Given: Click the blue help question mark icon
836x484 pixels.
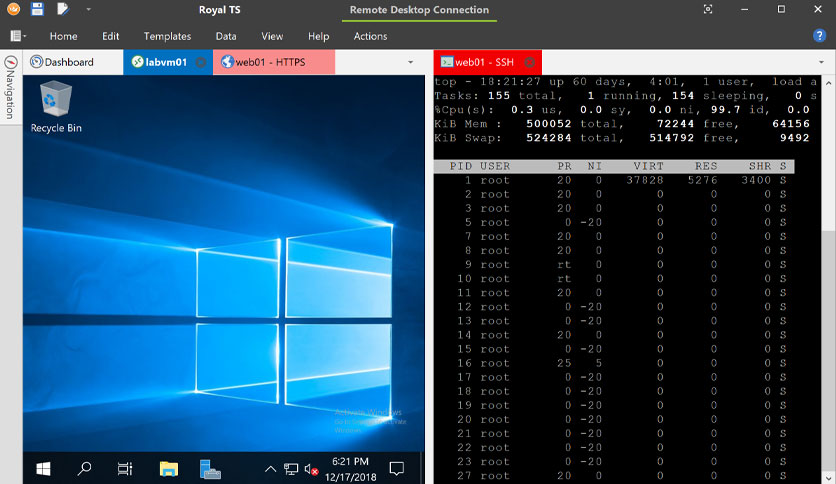Looking at the screenshot, I should 819,36.
